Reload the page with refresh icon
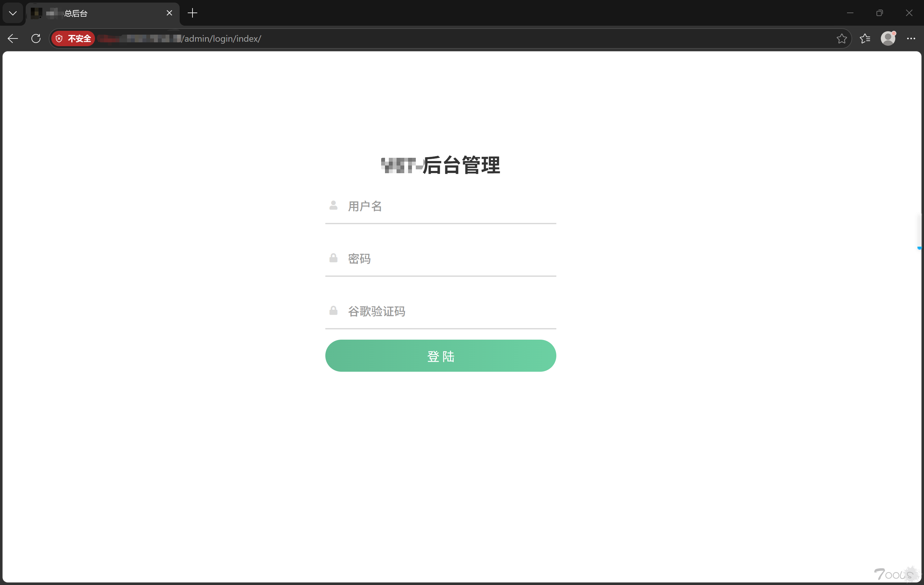The height and width of the screenshot is (585, 924). [36, 38]
